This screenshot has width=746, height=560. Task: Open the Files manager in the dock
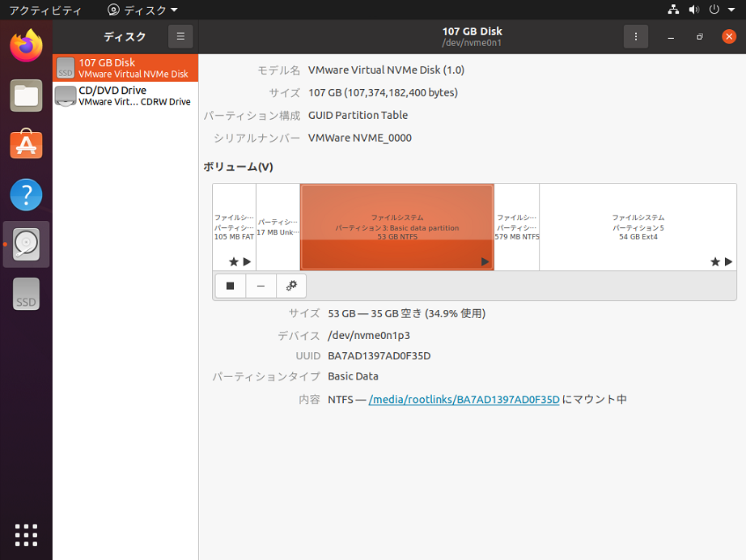tap(26, 95)
